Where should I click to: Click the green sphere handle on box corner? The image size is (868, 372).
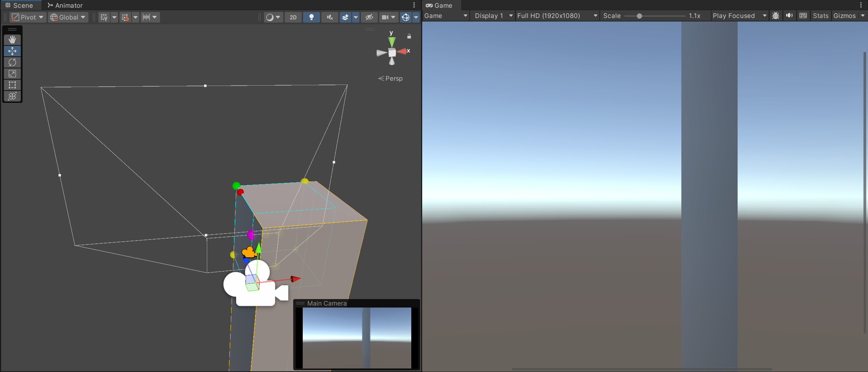point(236,186)
